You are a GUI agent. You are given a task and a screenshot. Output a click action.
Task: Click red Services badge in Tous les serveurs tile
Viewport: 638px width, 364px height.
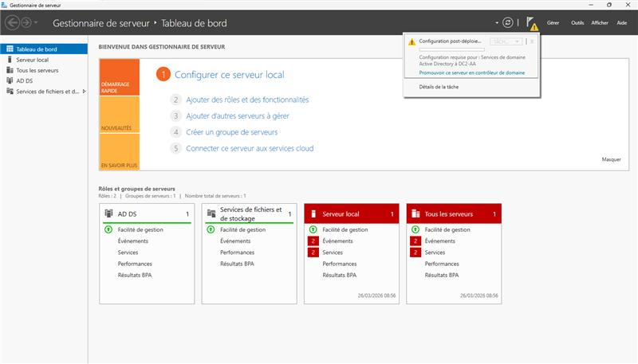tap(415, 252)
